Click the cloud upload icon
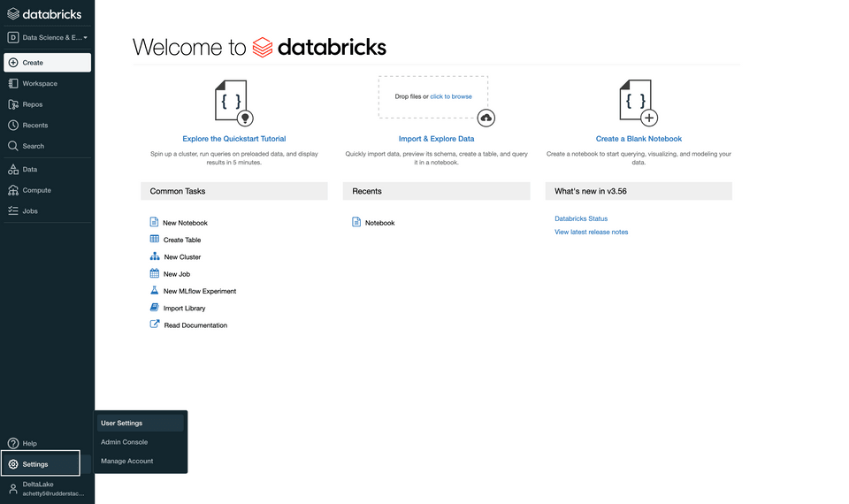849x504 pixels. click(486, 118)
